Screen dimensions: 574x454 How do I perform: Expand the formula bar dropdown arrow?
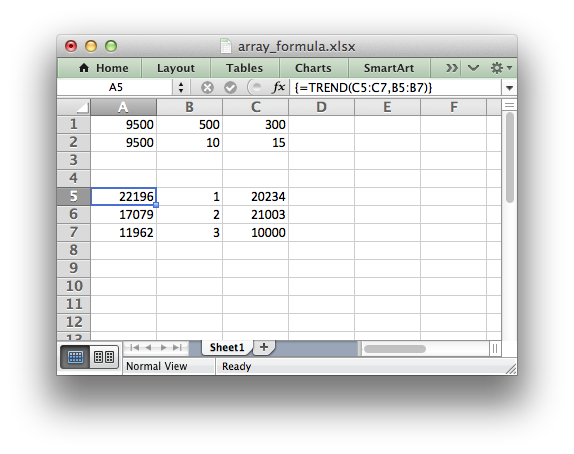tap(509, 88)
